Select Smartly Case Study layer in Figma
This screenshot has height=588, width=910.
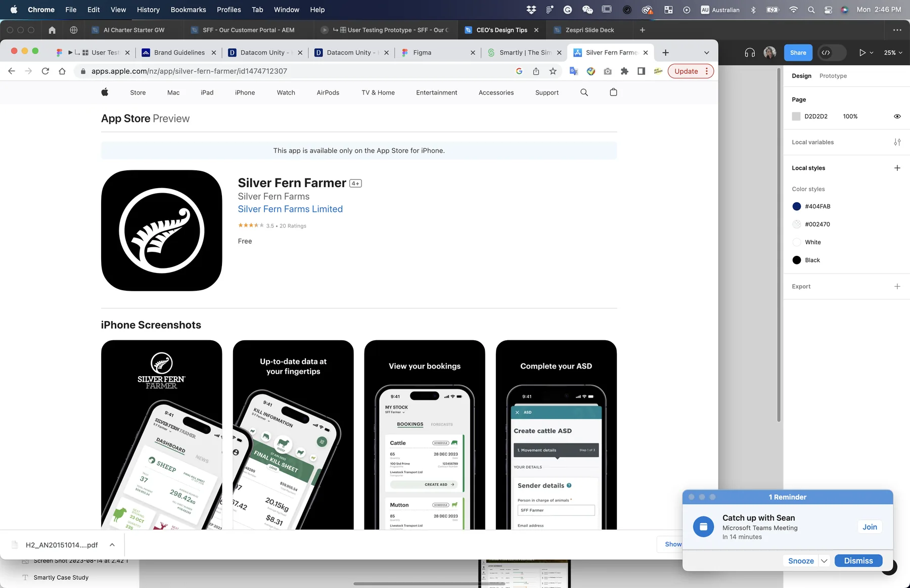tap(61, 577)
